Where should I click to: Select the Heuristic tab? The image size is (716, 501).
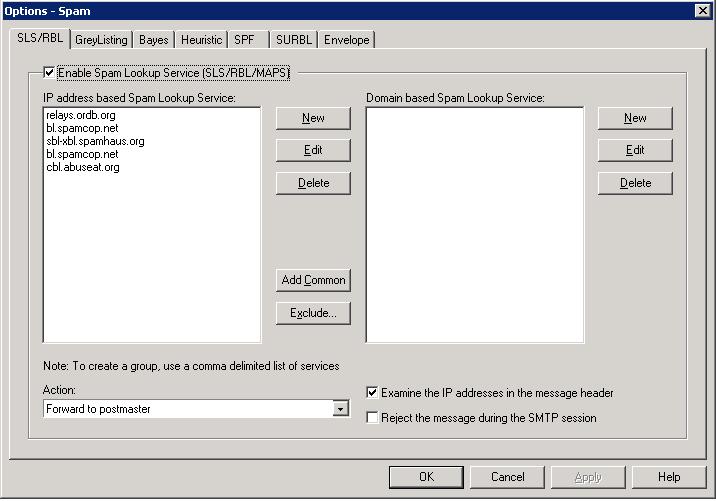coord(201,40)
